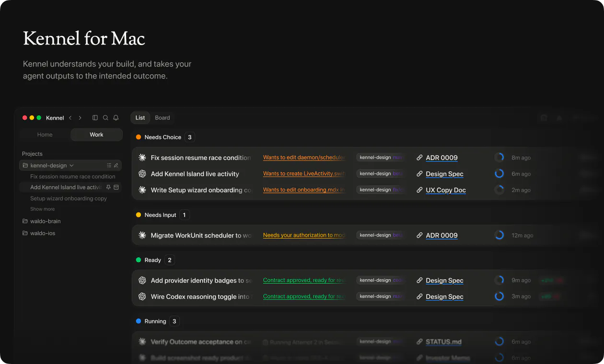The image size is (604, 364).
Task: Click the list icon on kennel-design row
Action: coord(109,165)
